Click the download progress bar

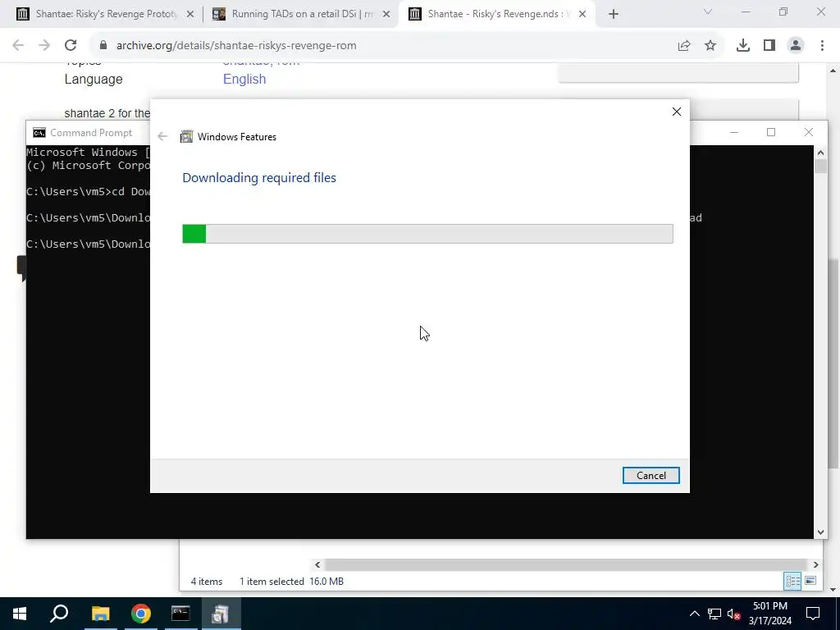[x=427, y=234]
